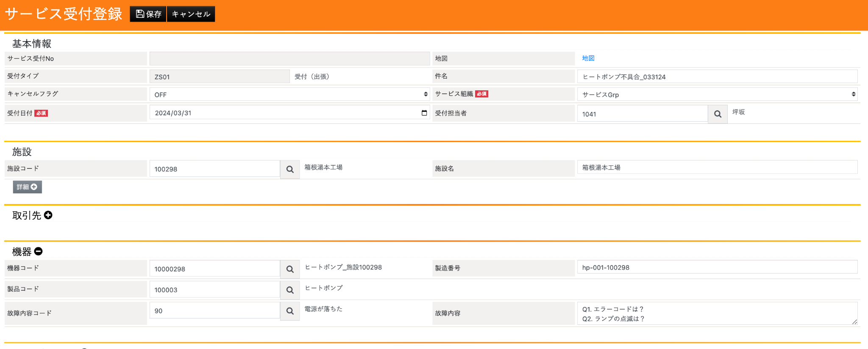Open 故障内容コード lookup with magnifier icon
The image size is (868, 349).
290,311
